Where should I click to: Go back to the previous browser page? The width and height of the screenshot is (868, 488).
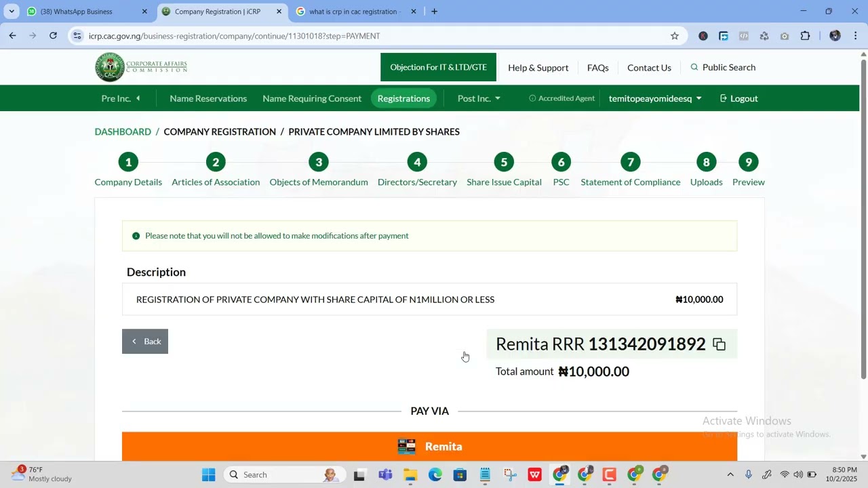12,36
